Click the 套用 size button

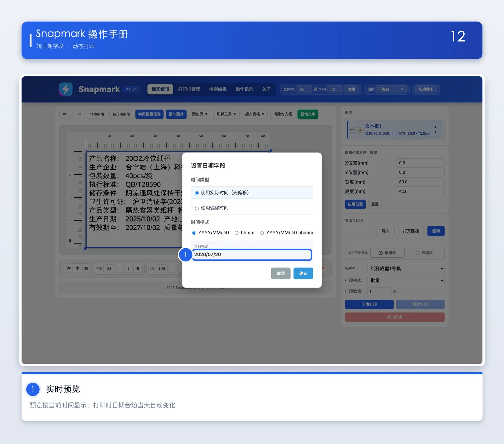[x=352, y=89]
